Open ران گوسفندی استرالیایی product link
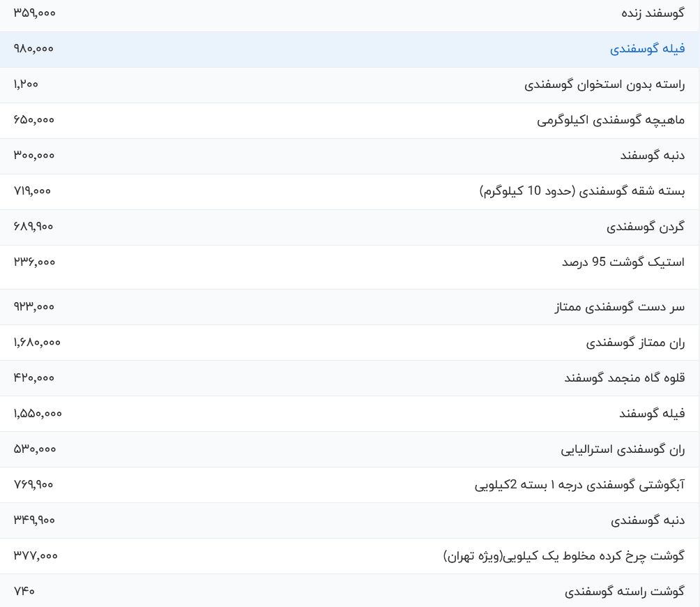Viewport: 700px width, 607px height. pyautogui.click(x=623, y=449)
